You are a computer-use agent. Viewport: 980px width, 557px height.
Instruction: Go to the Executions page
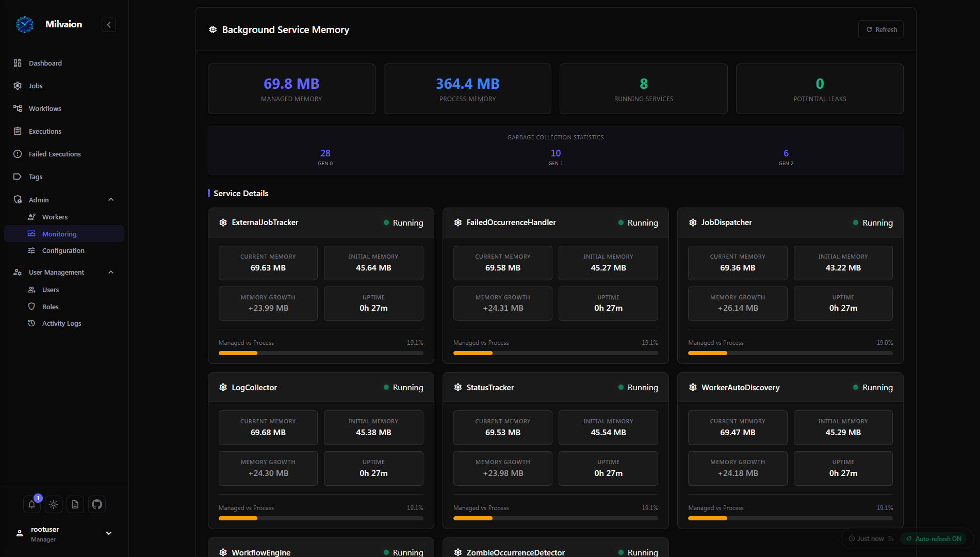coord(45,131)
